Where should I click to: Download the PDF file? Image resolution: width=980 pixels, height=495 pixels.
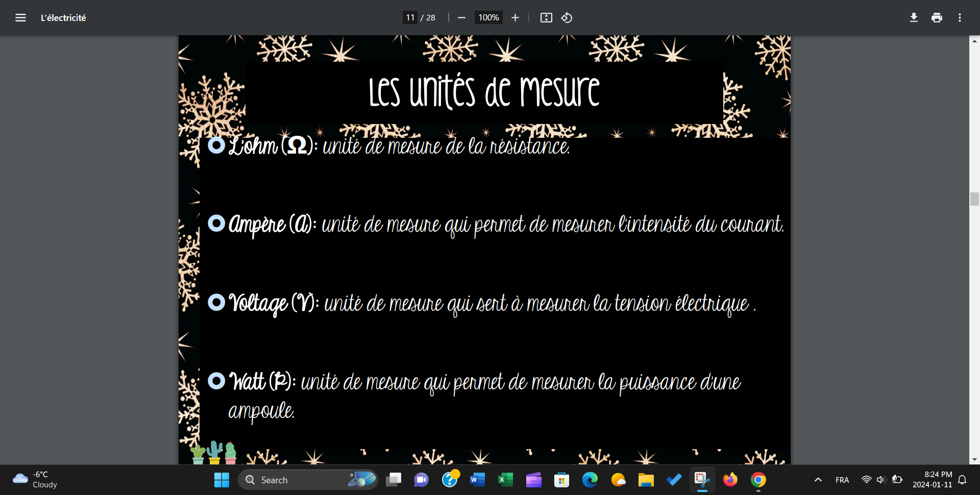click(x=914, y=18)
